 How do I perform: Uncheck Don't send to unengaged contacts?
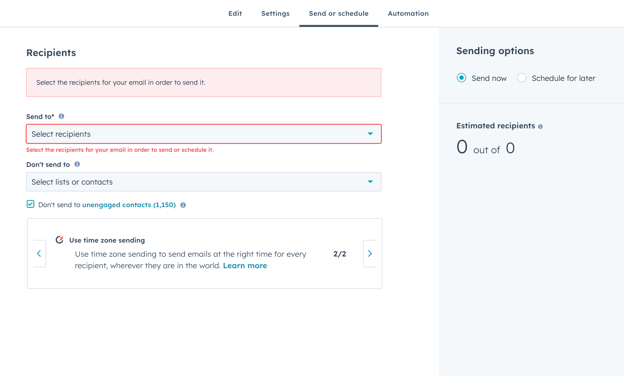(30, 204)
